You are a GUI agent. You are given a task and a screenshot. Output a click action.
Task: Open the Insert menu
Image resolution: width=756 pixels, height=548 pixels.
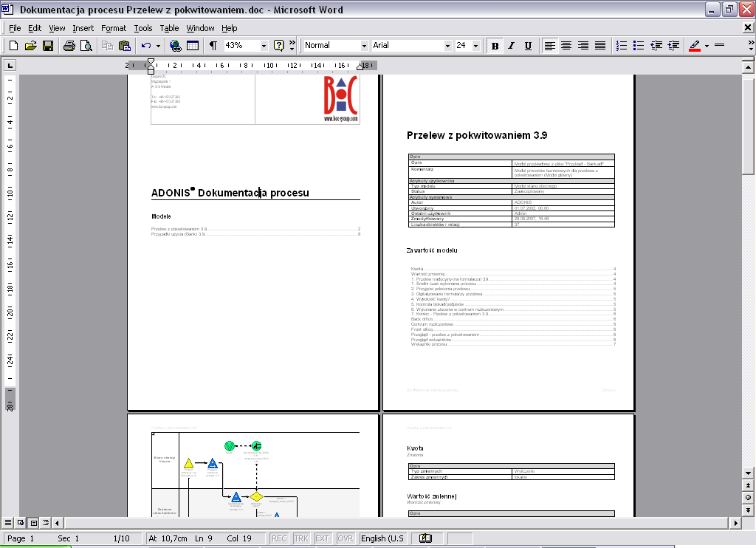coord(83,28)
